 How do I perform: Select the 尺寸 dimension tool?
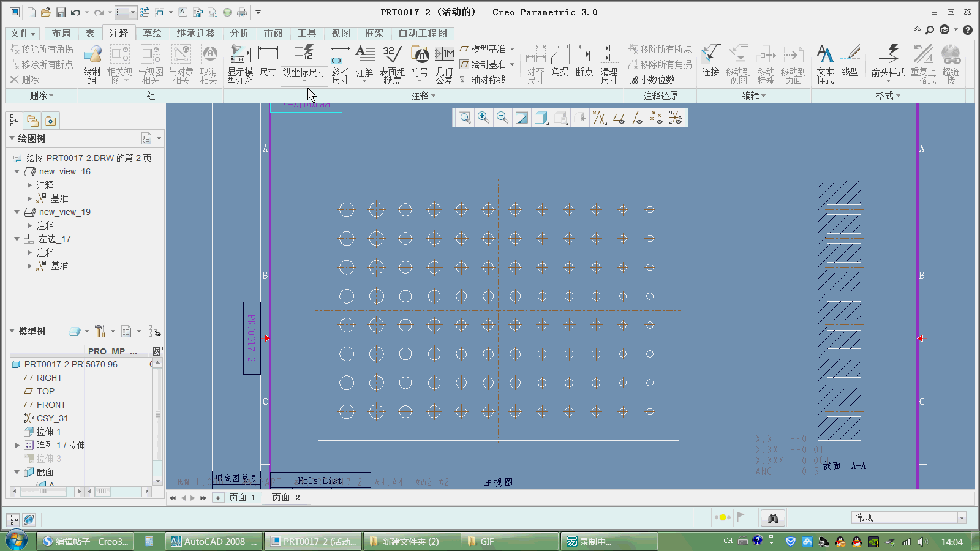[268, 61]
